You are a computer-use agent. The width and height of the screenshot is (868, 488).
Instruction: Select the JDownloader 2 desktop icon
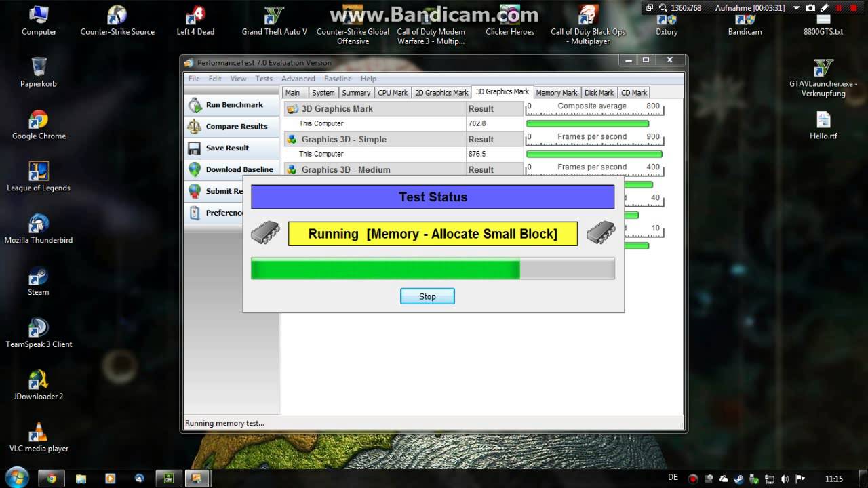point(39,380)
